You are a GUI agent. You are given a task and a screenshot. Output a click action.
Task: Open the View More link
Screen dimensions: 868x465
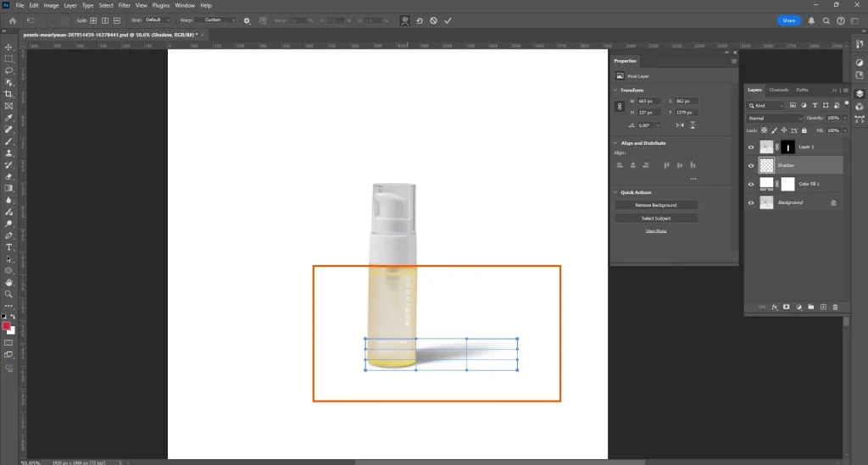(655, 231)
